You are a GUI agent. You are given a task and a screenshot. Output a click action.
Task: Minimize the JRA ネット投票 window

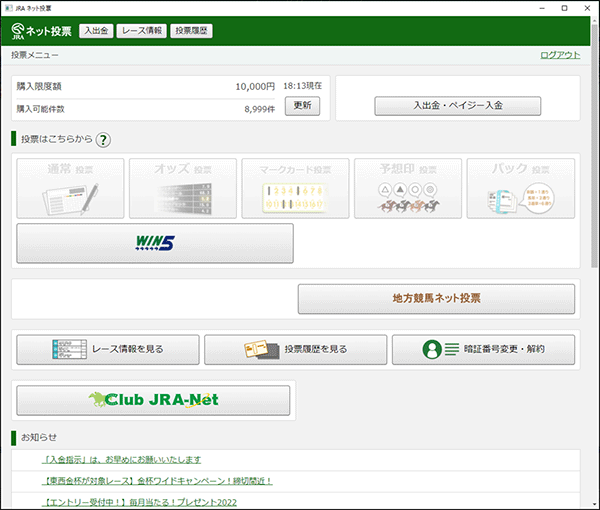click(x=542, y=8)
